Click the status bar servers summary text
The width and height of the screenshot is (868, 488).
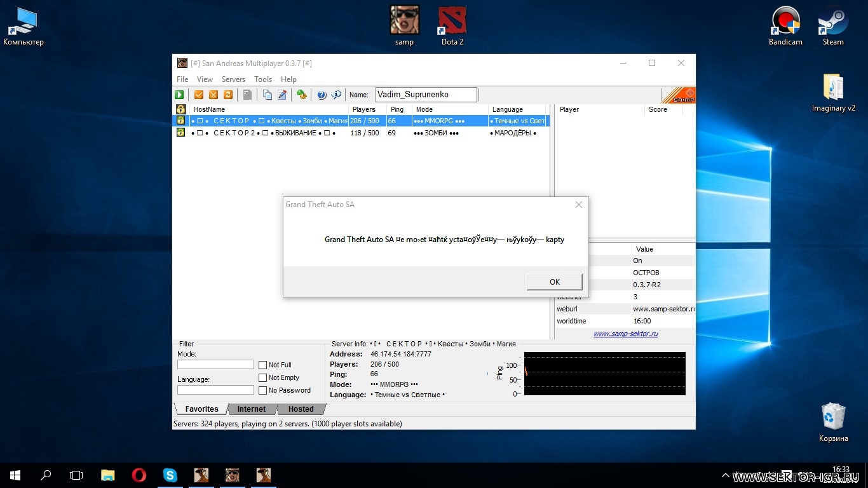288,424
